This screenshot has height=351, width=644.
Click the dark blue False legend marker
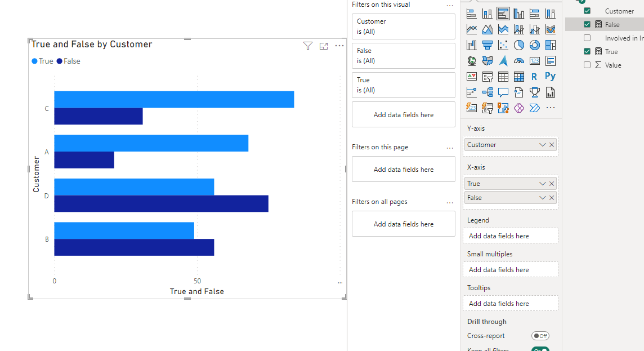coord(60,61)
